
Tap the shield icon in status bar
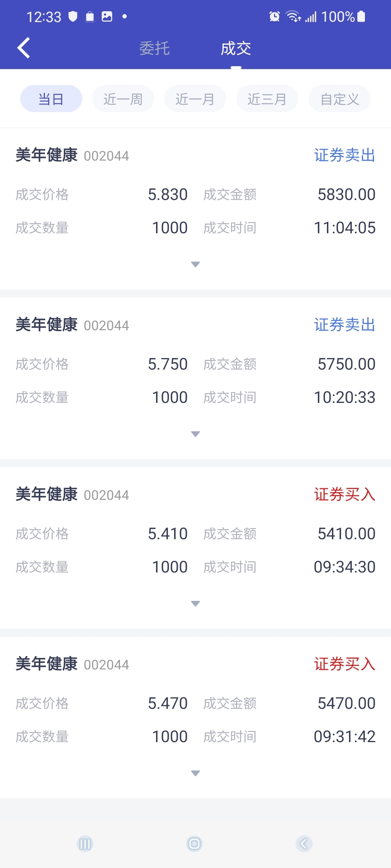point(73,17)
